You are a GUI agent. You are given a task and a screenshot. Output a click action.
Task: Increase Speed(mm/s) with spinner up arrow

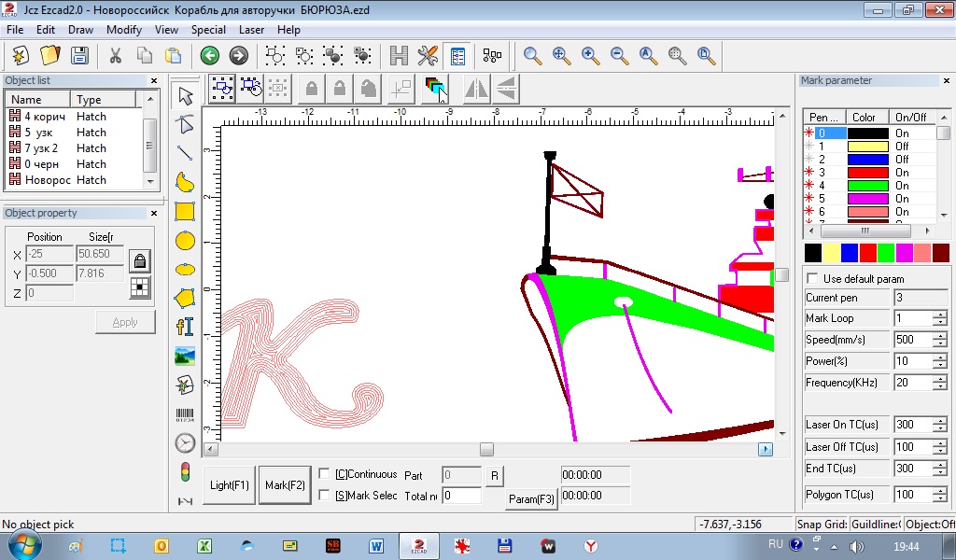point(938,336)
